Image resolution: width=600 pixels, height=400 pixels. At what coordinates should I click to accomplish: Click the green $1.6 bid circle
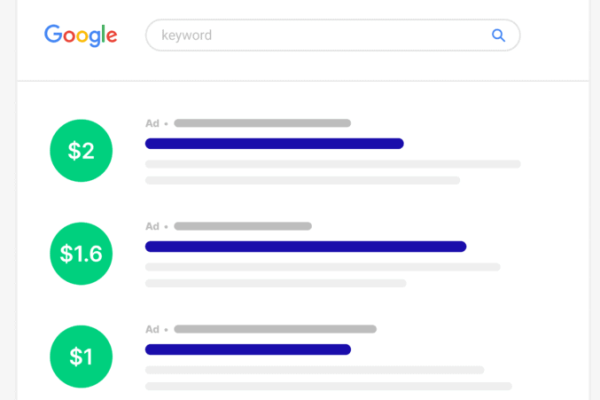(81, 253)
